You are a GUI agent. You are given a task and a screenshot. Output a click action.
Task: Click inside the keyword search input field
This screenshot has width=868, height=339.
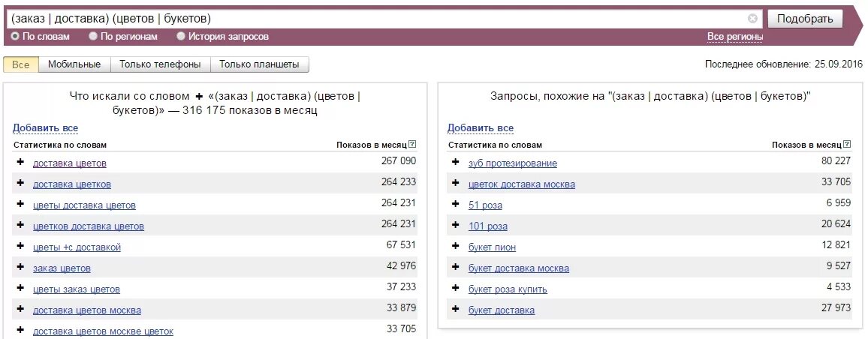coord(376,19)
